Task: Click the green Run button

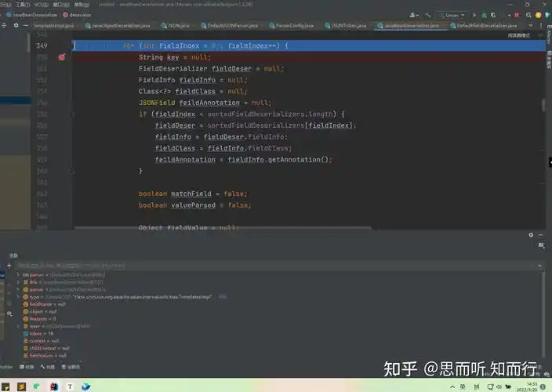Action: pos(474,15)
